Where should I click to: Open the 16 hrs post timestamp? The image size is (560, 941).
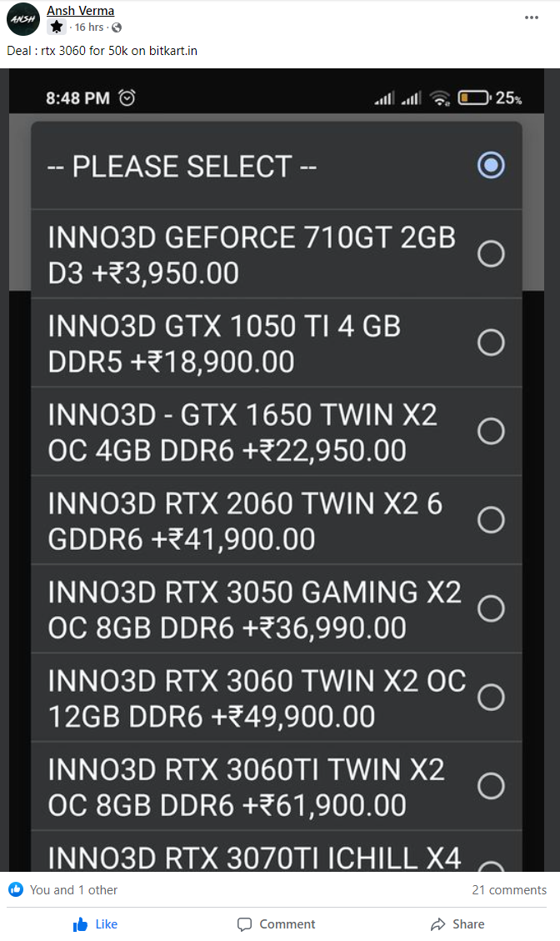[89, 28]
